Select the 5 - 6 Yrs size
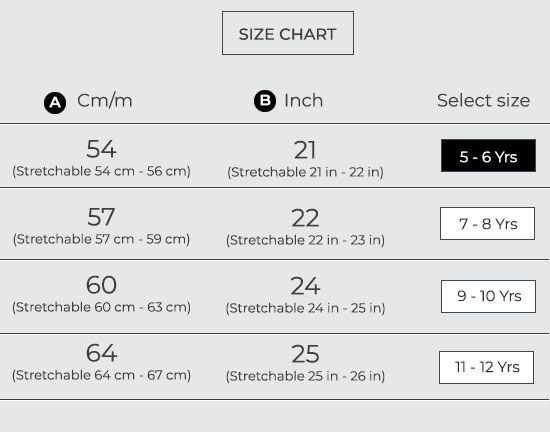This screenshot has height=432, width=550. (488, 156)
